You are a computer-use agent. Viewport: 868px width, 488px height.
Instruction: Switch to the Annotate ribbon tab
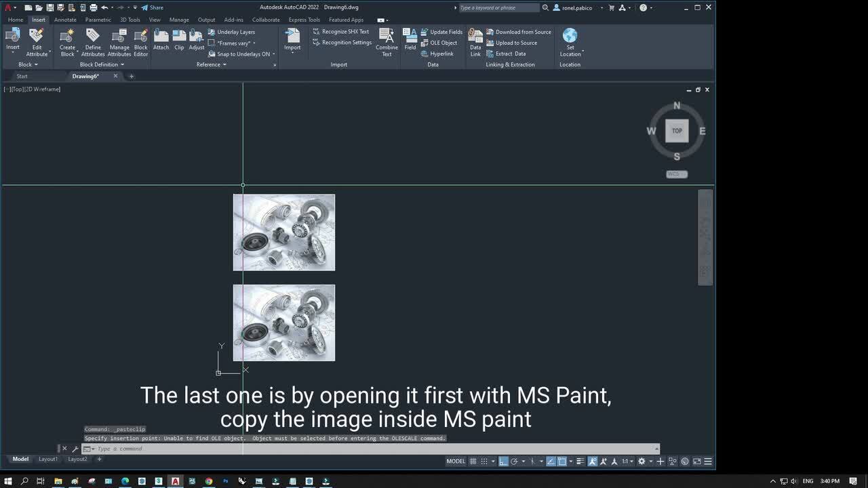(x=65, y=20)
